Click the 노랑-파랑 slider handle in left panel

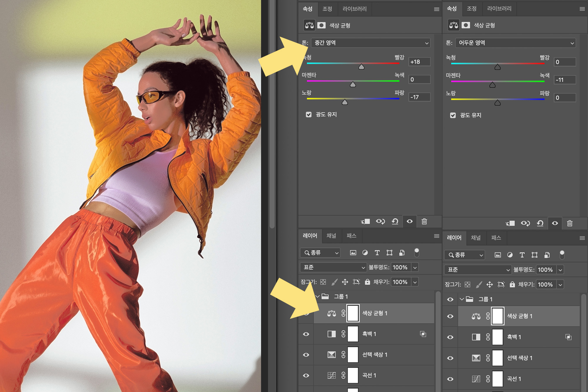click(x=345, y=102)
